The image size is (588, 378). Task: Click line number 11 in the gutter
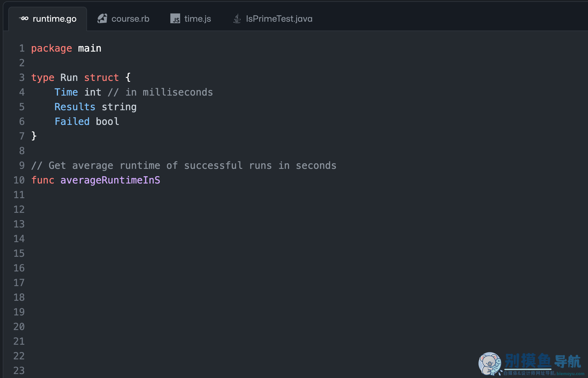[x=19, y=195]
